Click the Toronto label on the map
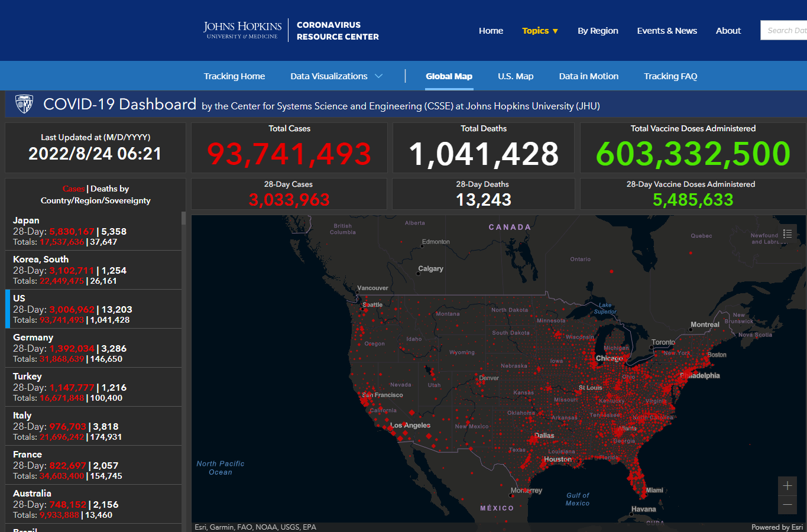Screen dimensions: 807x532 (x=663, y=342)
